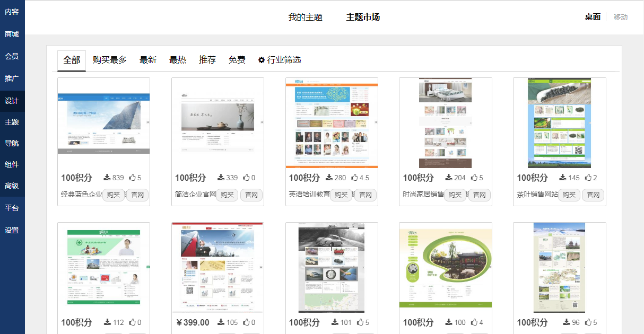Click download icon showing 839
The height and width of the screenshot is (334, 644).
(x=107, y=178)
